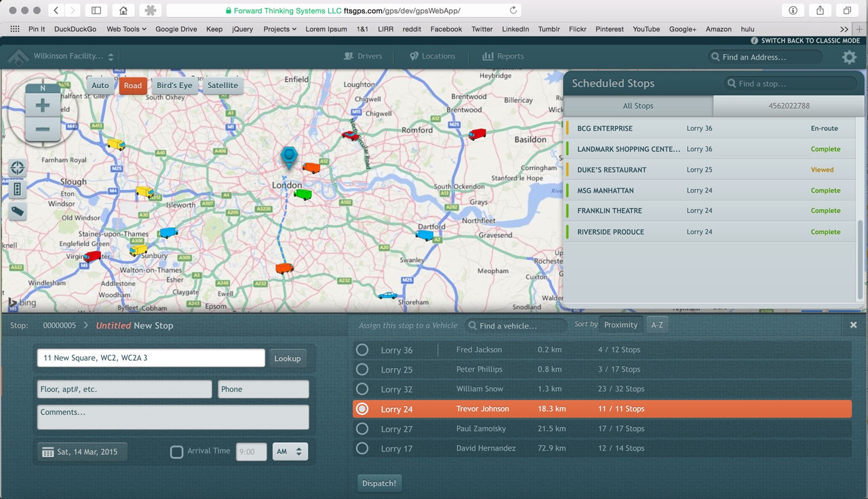
Task: Show more bookmarks with chevron
Action: click(x=844, y=29)
